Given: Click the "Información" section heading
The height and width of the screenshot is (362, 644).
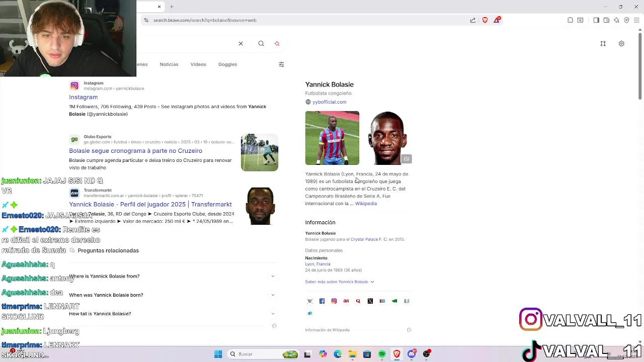Looking at the screenshot, I should [320, 222].
